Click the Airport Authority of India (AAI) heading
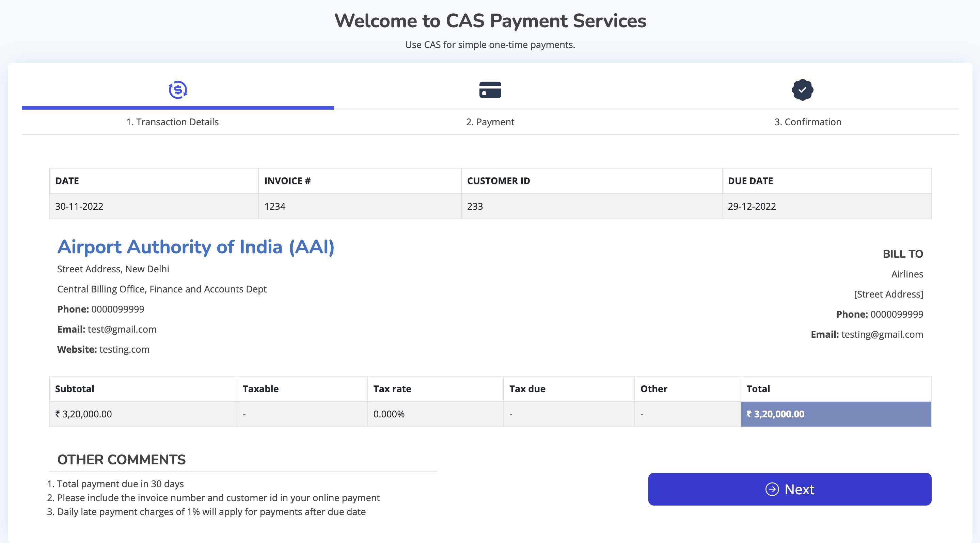 tap(196, 247)
